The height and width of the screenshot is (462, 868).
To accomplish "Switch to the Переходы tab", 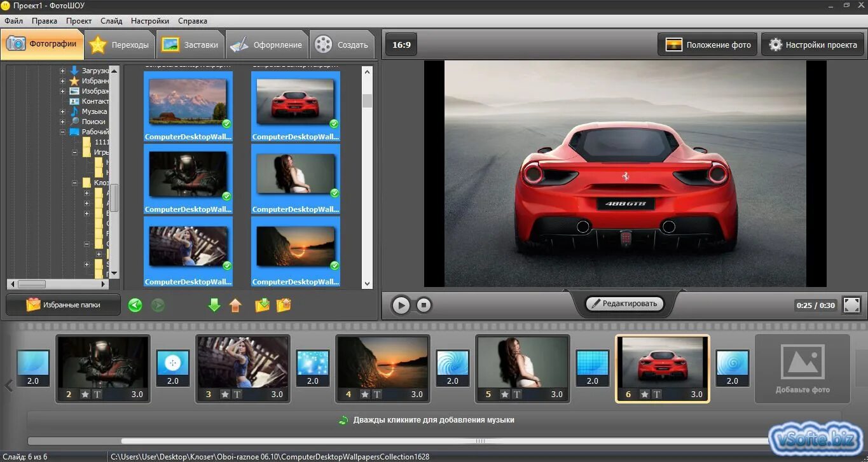I will pos(120,45).
